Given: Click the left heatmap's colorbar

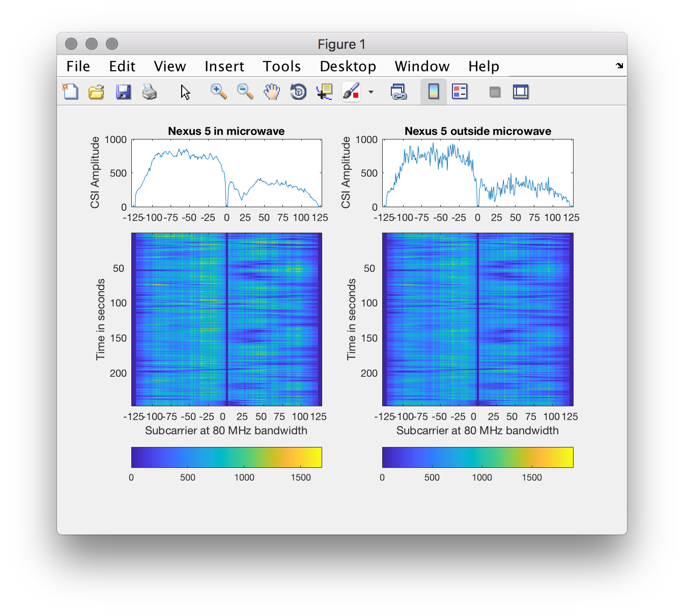Looking at the screenshot, I should click(226, 457).
